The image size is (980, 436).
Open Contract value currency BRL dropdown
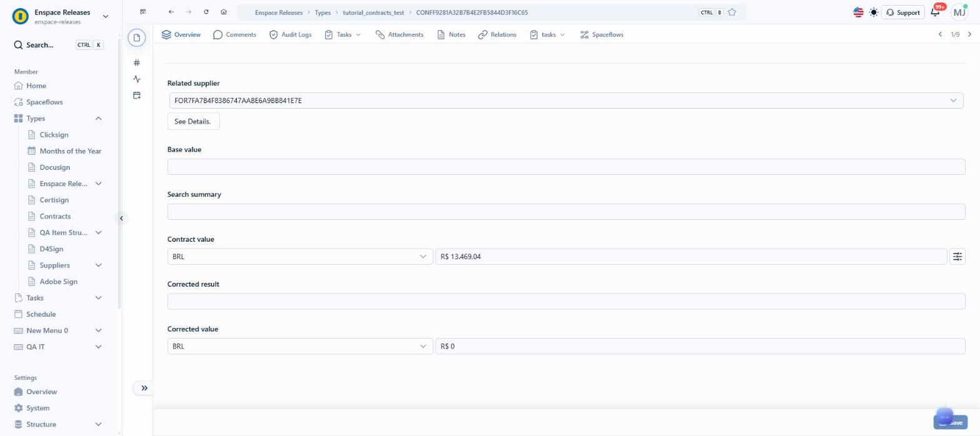(300, 257)
